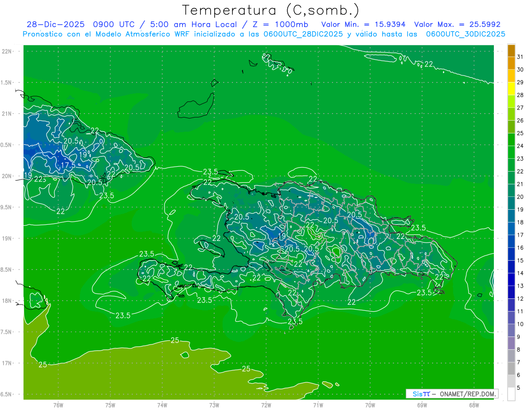Image resolution: width=532 pixels, height=411 pixels.
Task: Click the 'Valor Min. = 15.9394' readout
Action: pyautogui.click(x=364, y=24)
